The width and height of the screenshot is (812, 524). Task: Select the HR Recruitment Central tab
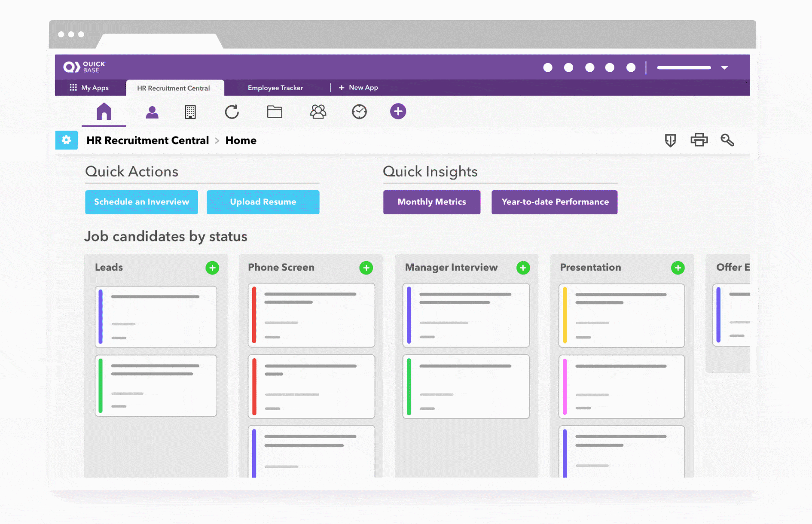coord(174,88)
